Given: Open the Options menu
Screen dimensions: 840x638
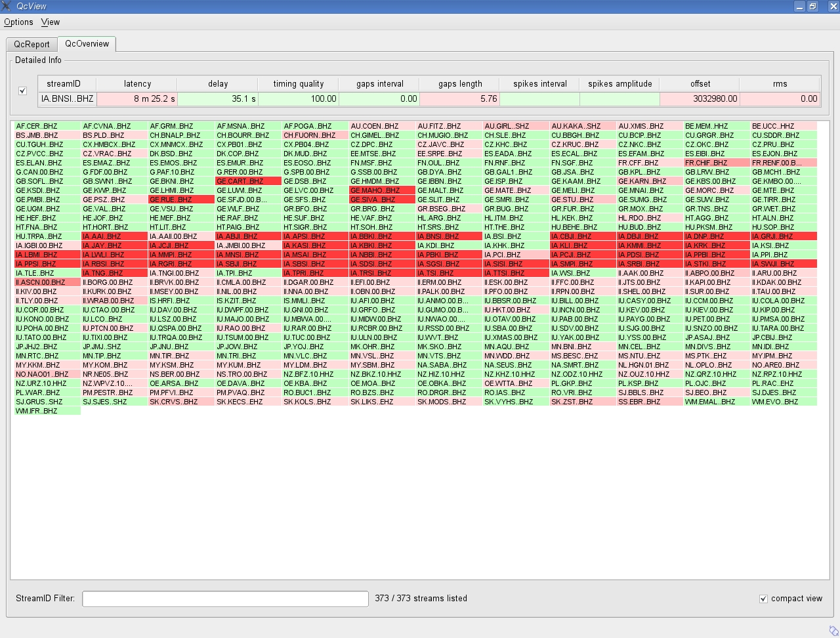Looking at the screenshot, I should tap(18, 22).
